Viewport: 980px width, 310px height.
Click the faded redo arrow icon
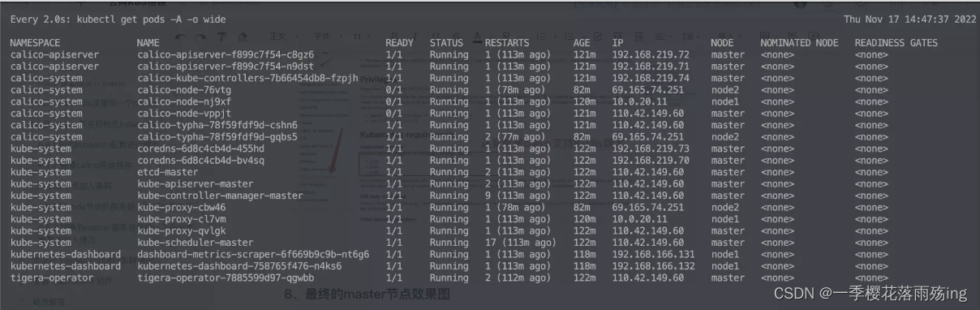click(x=201, y=37)
